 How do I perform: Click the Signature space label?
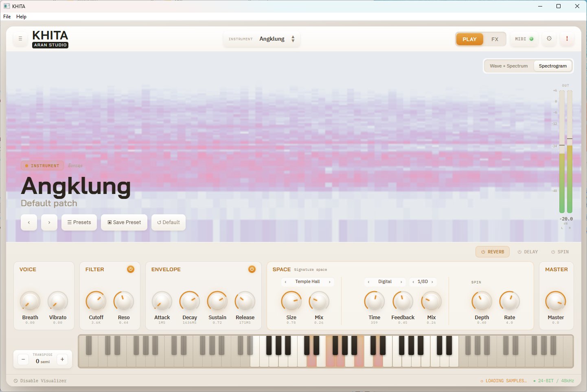311,270
